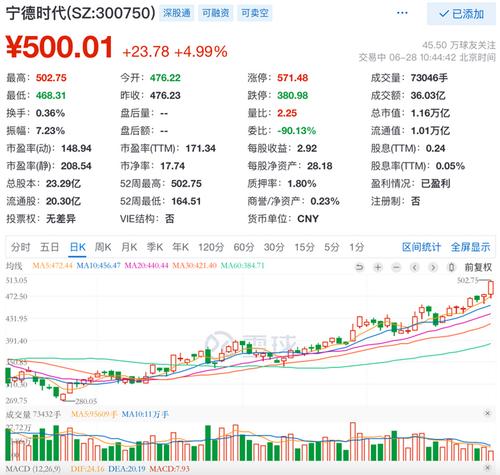Viewport: 500px width, 475px height.
Task: Zoom out the K-line chart with minus icon
Action: pyautogui.click(x=396, y=267)
